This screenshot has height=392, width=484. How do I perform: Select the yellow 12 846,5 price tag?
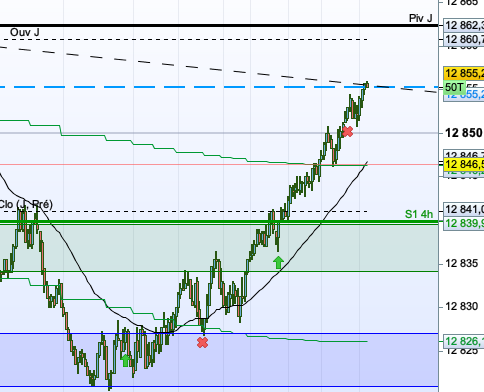[x=464, y=164]
